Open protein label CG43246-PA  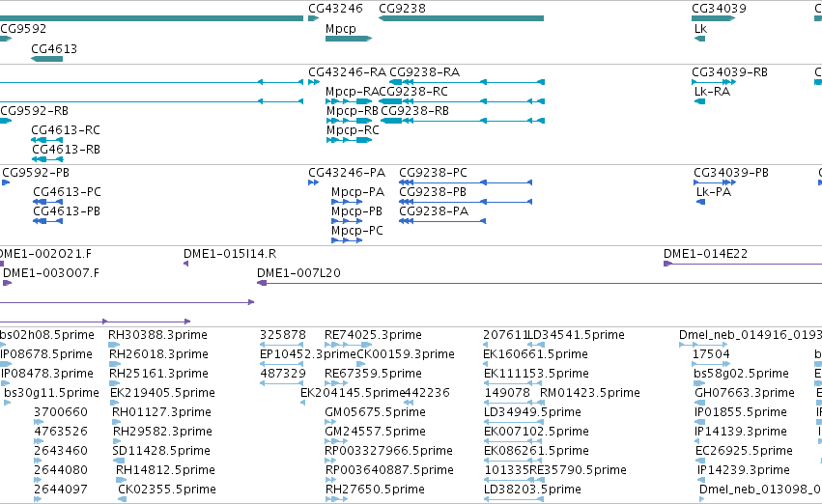347,173
